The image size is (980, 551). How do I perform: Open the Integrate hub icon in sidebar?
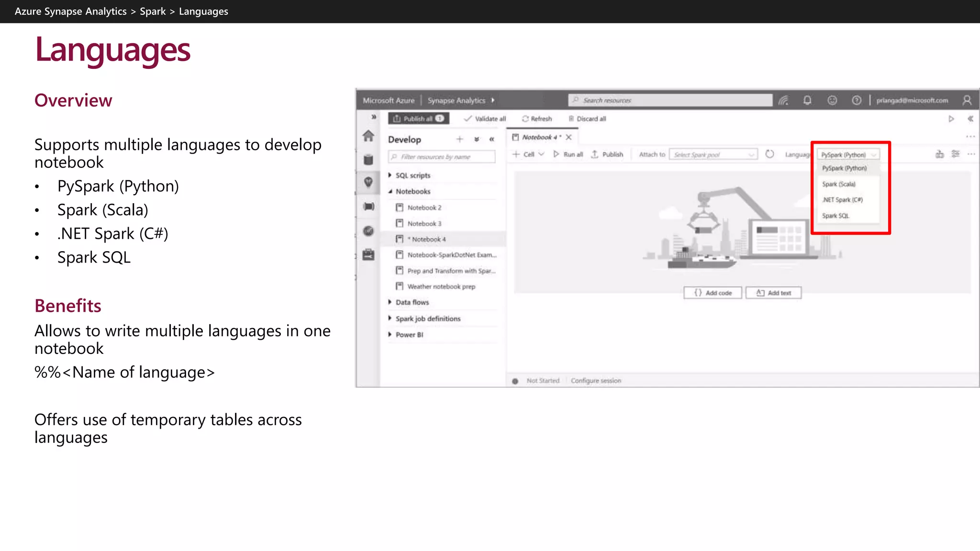(368, 207)
